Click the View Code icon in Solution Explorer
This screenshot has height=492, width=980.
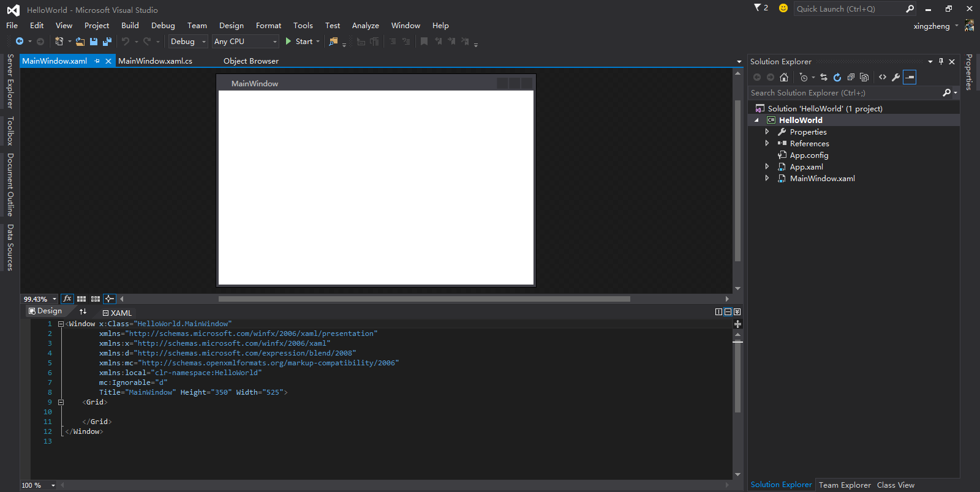click(x=883, y=77)
